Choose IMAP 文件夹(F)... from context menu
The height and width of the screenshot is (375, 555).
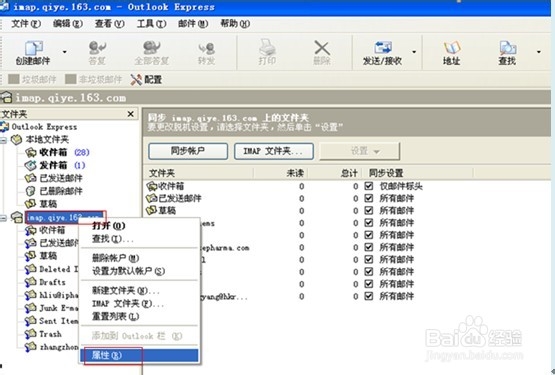point(139,303)
